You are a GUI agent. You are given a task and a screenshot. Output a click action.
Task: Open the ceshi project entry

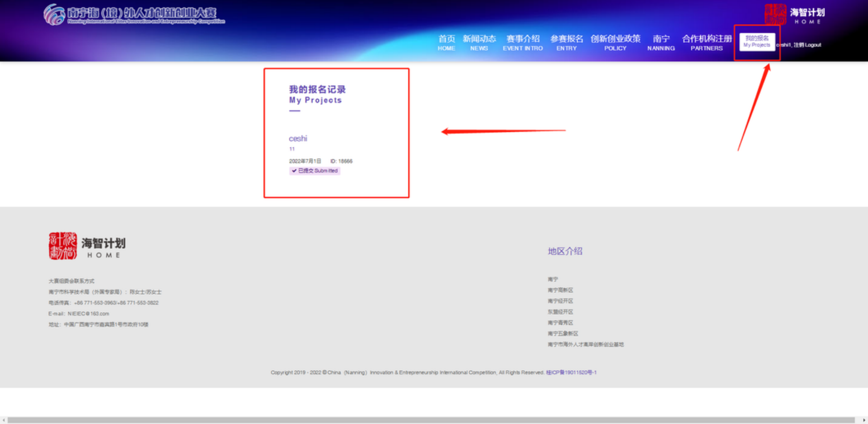[298, 139]
